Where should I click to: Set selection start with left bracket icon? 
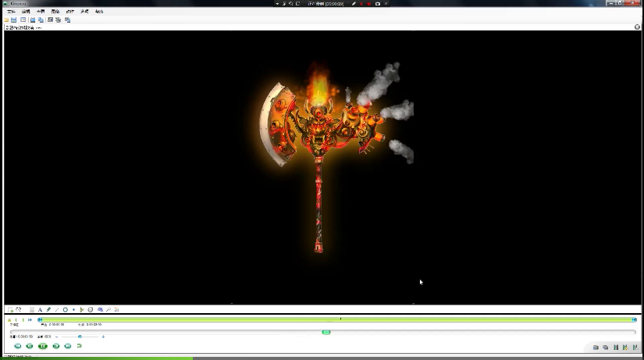click(16, 319)
